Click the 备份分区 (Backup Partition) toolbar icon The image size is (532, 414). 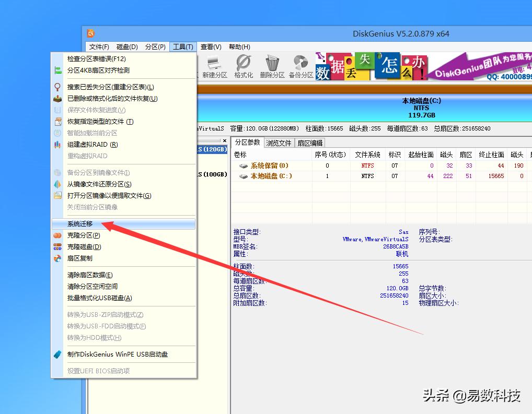299,64
